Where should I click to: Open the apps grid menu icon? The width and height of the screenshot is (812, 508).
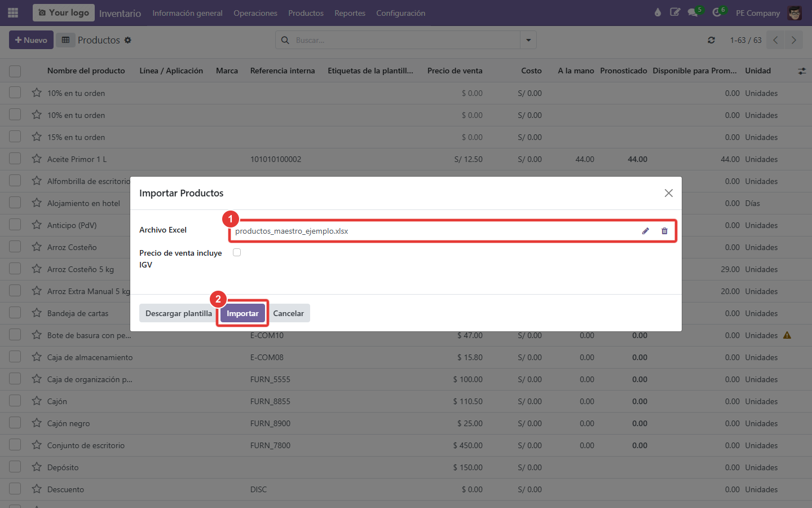[13, 12]
